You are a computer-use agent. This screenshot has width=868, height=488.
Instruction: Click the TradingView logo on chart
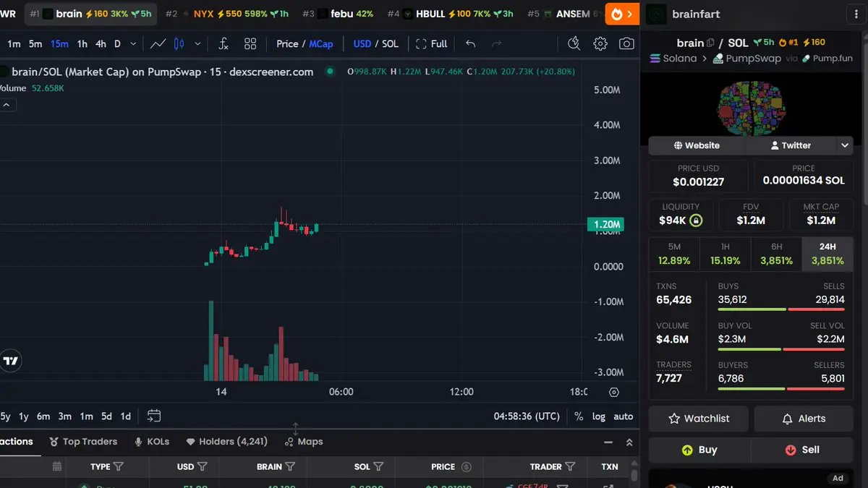pos(11,361)
